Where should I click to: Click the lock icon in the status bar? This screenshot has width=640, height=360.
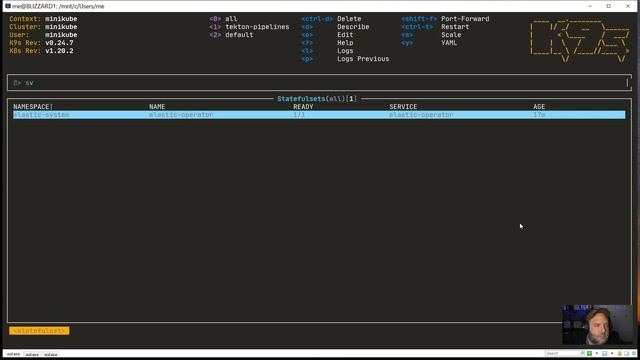click(x=620, y=353)
